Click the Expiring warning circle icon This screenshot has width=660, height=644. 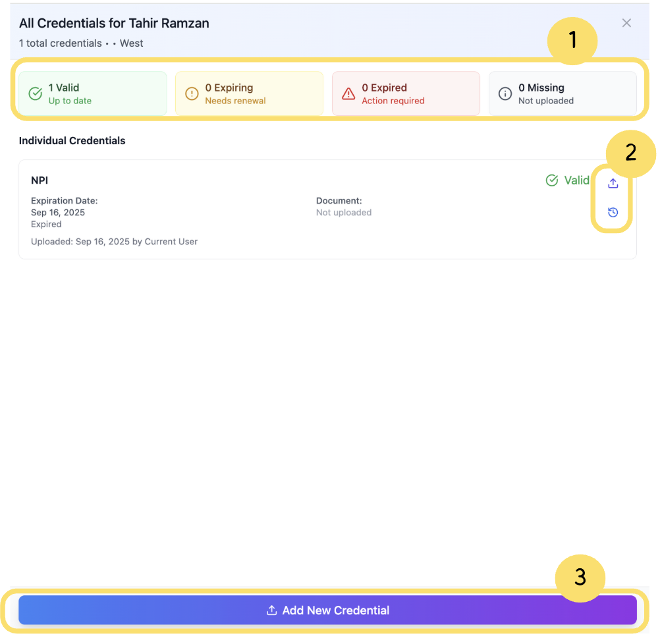tap(192, 94)
